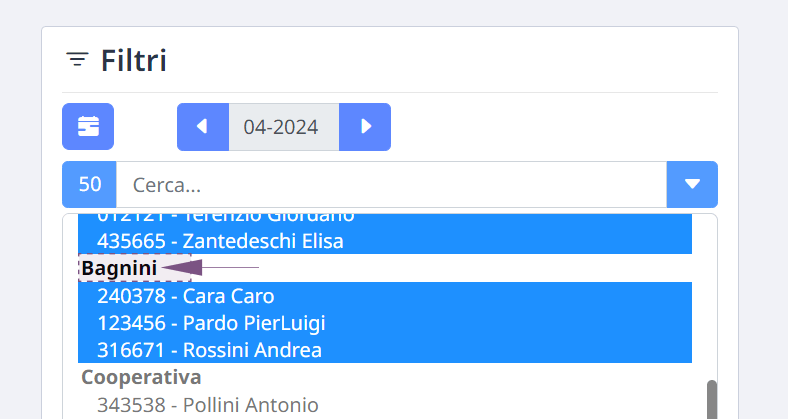The height and width of the screenshot is (419, 788).
Task: Focus the Cerca search field
Action: 391,184
